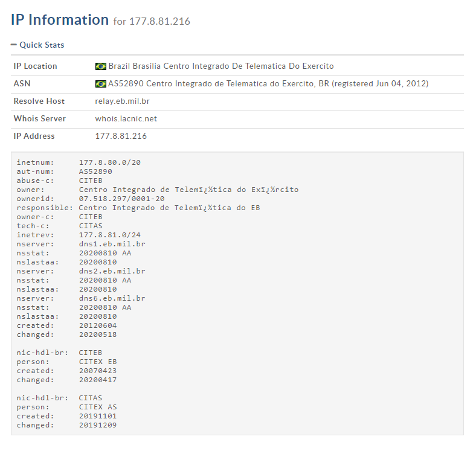Image resolution: width=476 pixels, height=451 pixels.
Task: Click nserver dns1.eb.mil.br
Action: click(112, 244)
